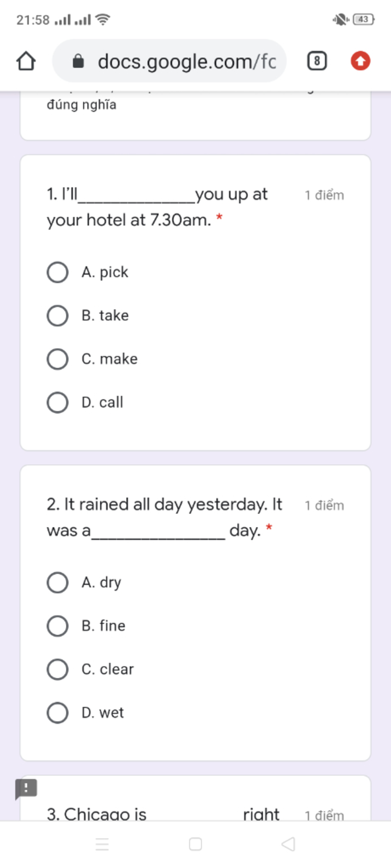
Task: Choose option D. wet
Action: click(x=85, y=713)
